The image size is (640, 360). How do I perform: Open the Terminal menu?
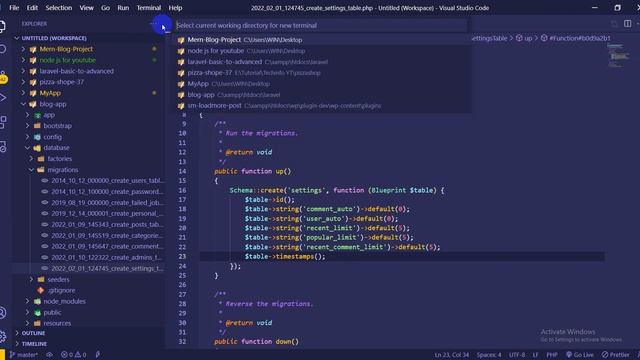coord(149,8)
